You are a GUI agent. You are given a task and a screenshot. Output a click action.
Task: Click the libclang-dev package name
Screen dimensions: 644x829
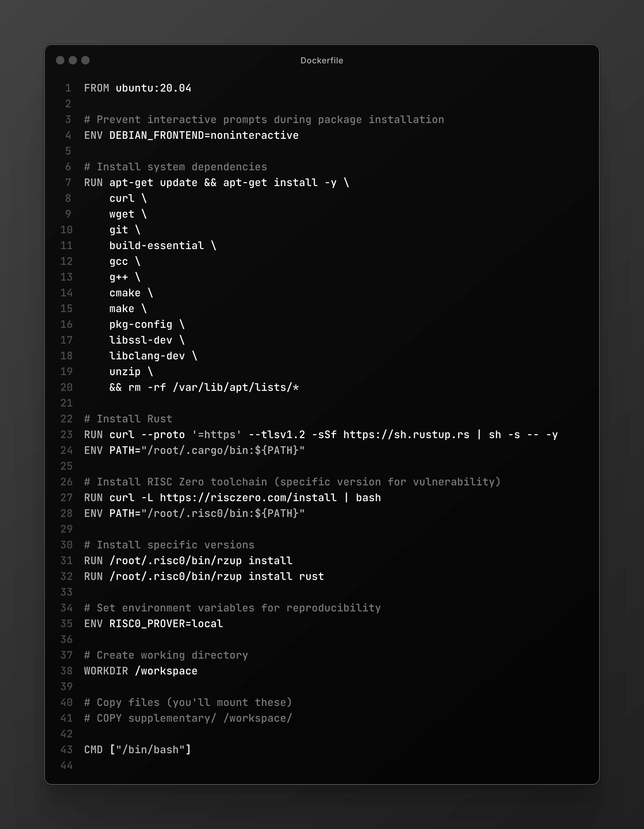[147, 356]
